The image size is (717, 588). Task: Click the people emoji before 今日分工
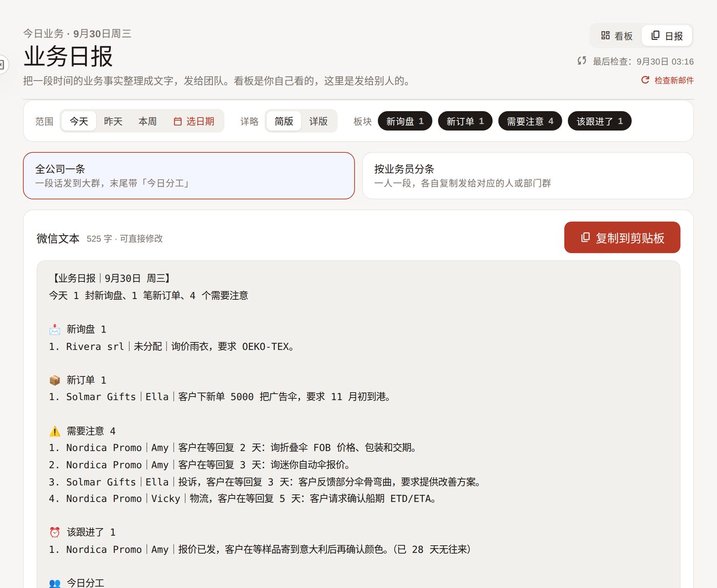pos(55,583)
